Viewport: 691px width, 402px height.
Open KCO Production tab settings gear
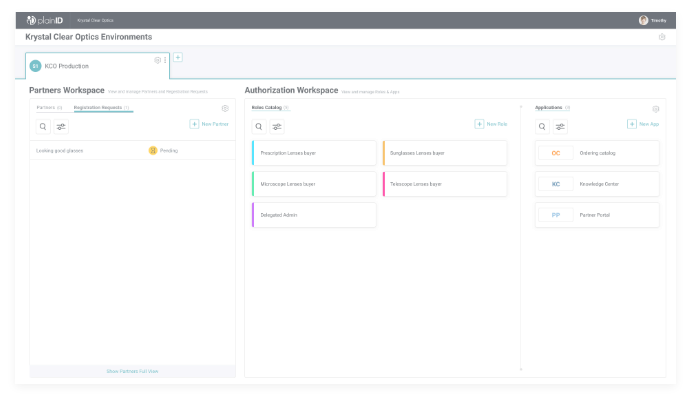[157, 60]
